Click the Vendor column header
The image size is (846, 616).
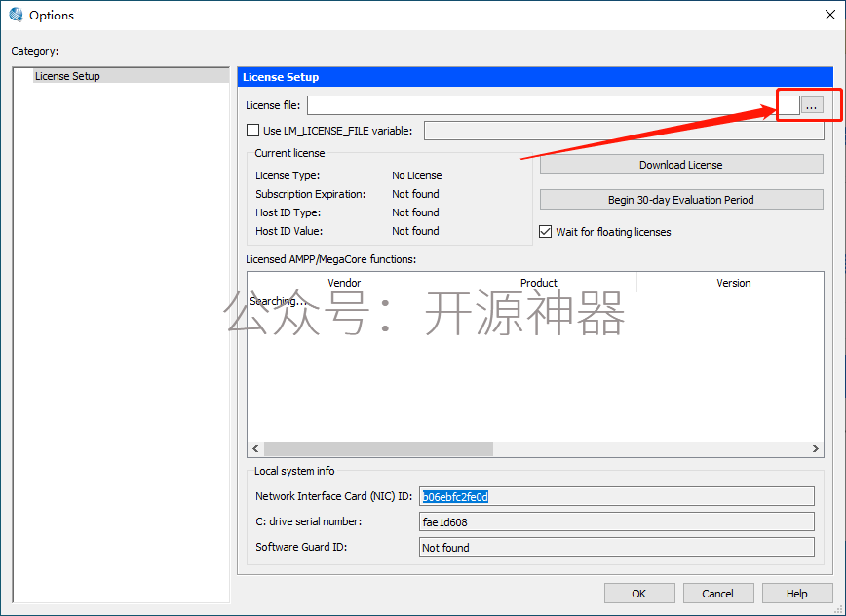point(344,283)
